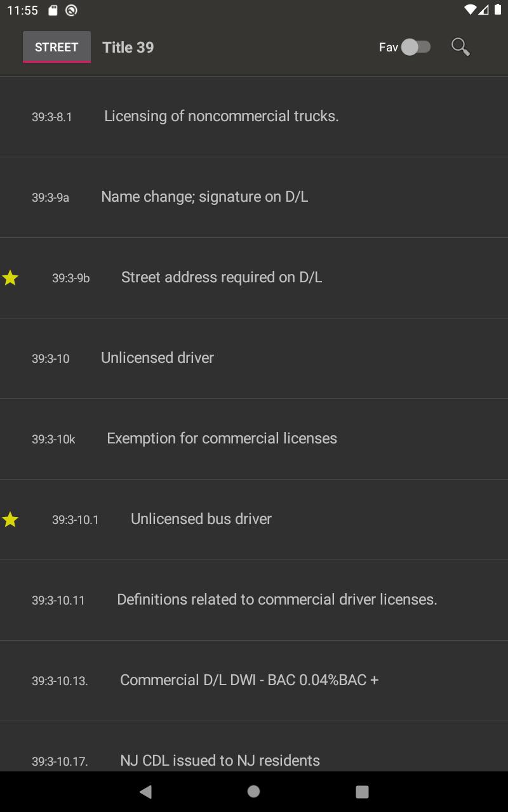Open Exemption for commercial licenses
The image size is (508, 812).
tap(222, 438)
